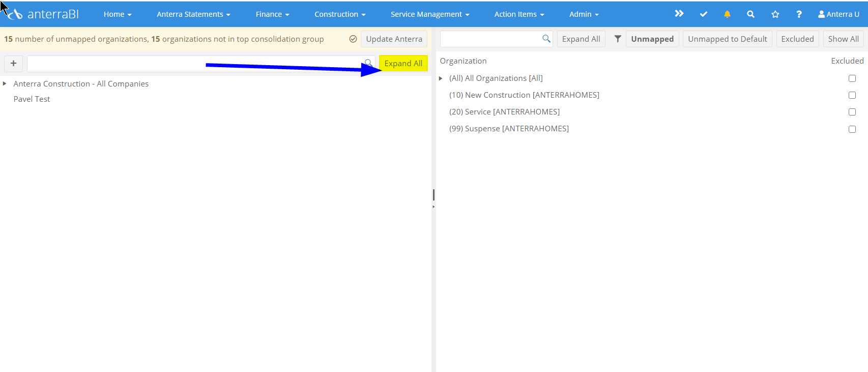Select the Show All filter
Image resolution: width=868 pixels, height=372 pixels.
844,39
